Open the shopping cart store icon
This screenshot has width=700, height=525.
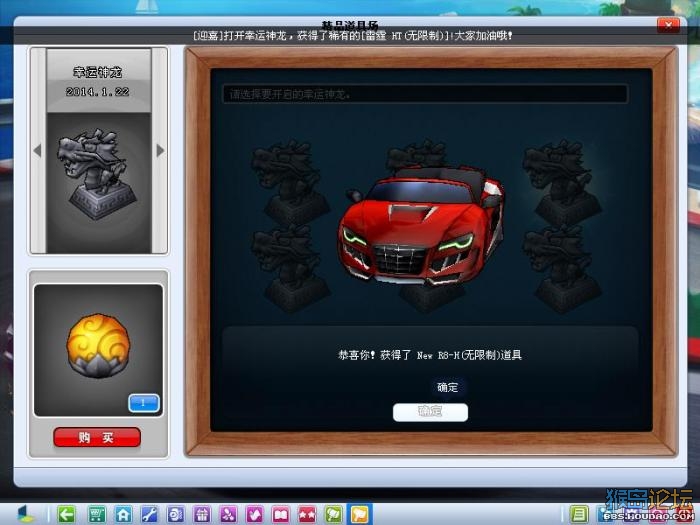(x=97, y=515)
